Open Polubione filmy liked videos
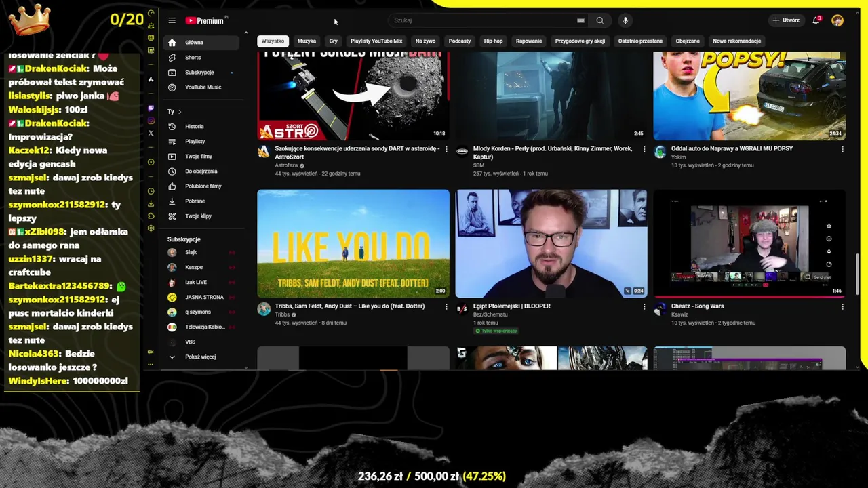The height and width of the screenshot is (488, 868). pos(201,186)
